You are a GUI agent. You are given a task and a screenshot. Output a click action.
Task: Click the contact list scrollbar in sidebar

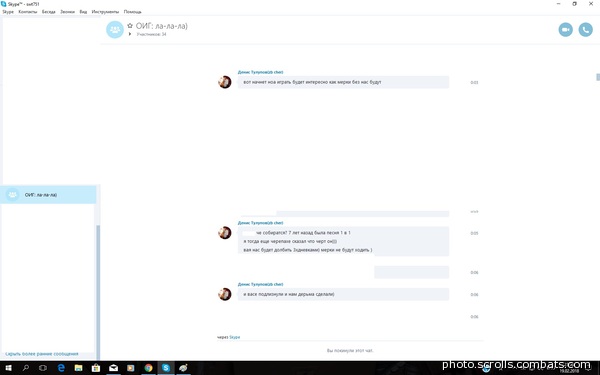coord(98,292)
